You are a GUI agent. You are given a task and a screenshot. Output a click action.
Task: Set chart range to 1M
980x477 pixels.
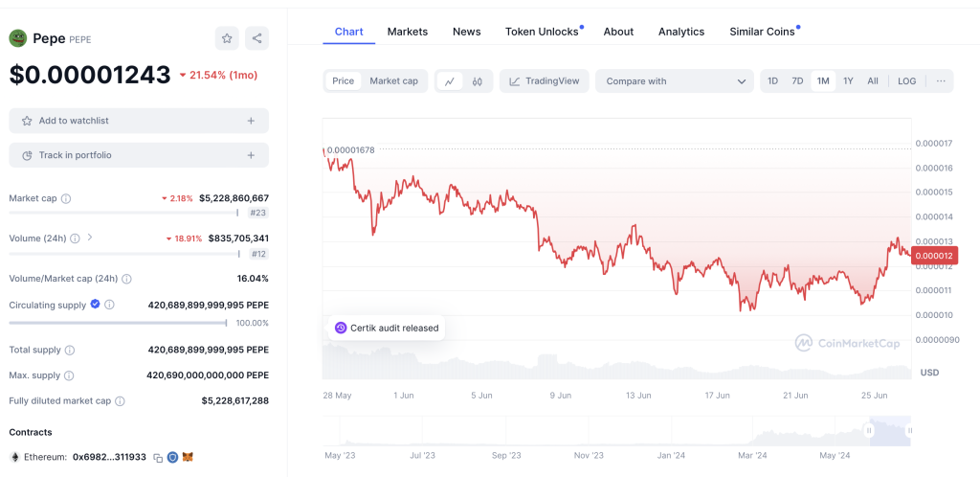[823, 81]
